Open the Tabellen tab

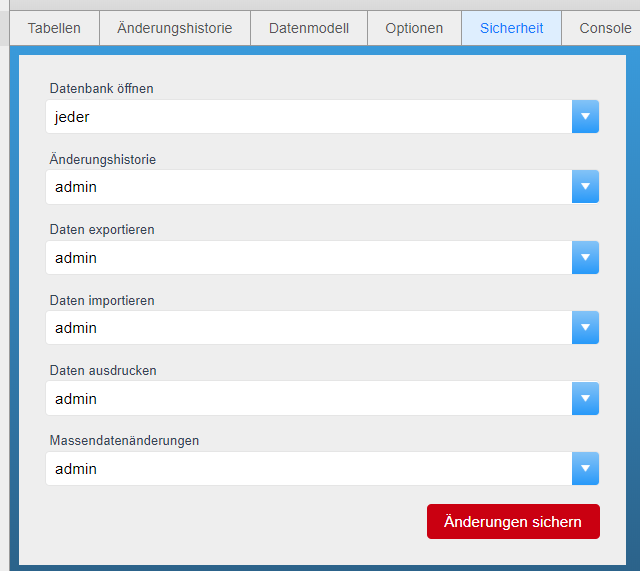[54, 28]
